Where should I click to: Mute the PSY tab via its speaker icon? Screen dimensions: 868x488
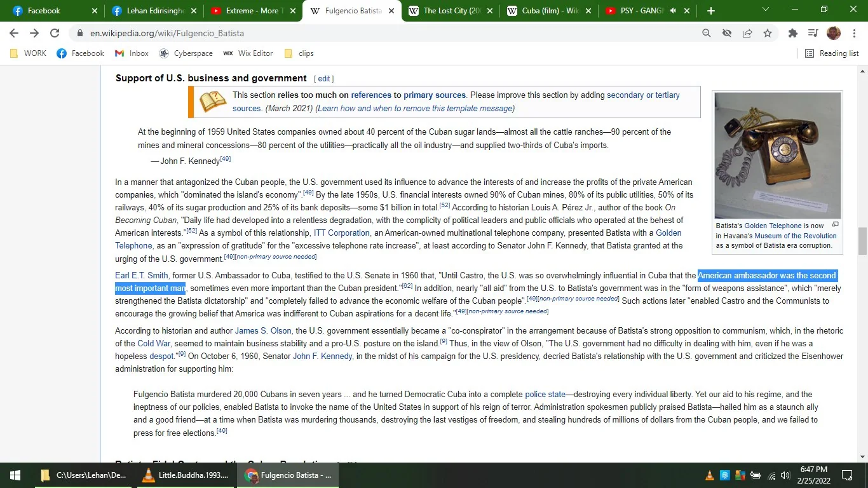[x=674, y=11]
